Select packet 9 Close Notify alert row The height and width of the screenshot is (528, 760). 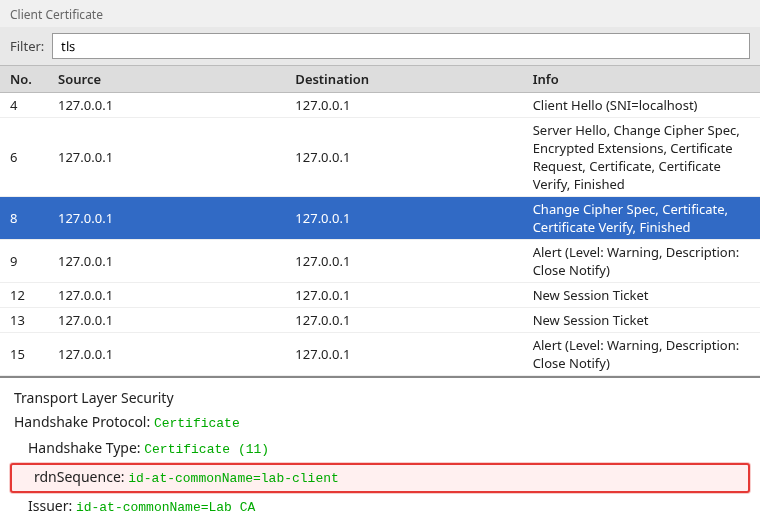[380, 261]
